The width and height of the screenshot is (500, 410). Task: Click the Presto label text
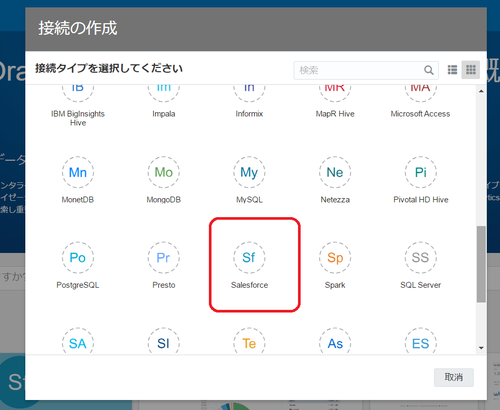(164, 285)
